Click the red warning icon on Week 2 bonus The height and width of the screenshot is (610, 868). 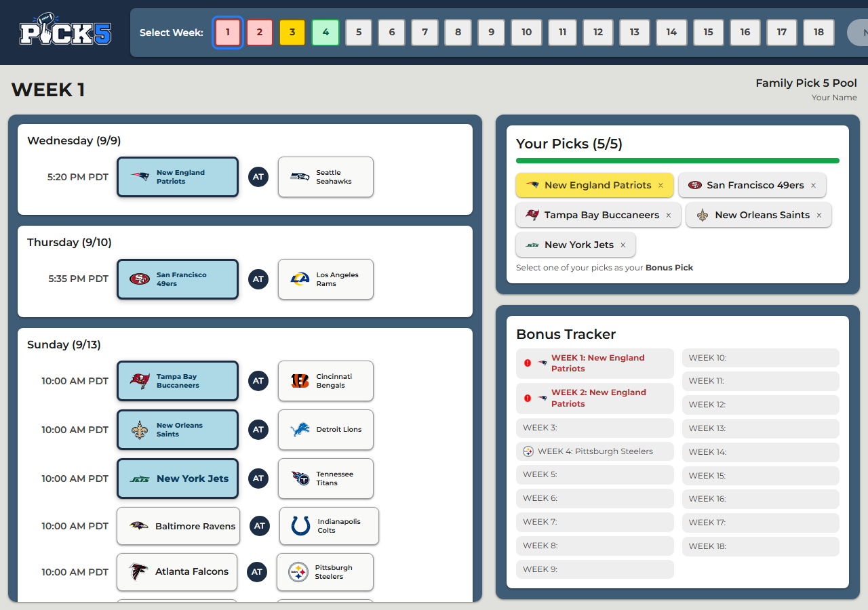tap(528, 398)
